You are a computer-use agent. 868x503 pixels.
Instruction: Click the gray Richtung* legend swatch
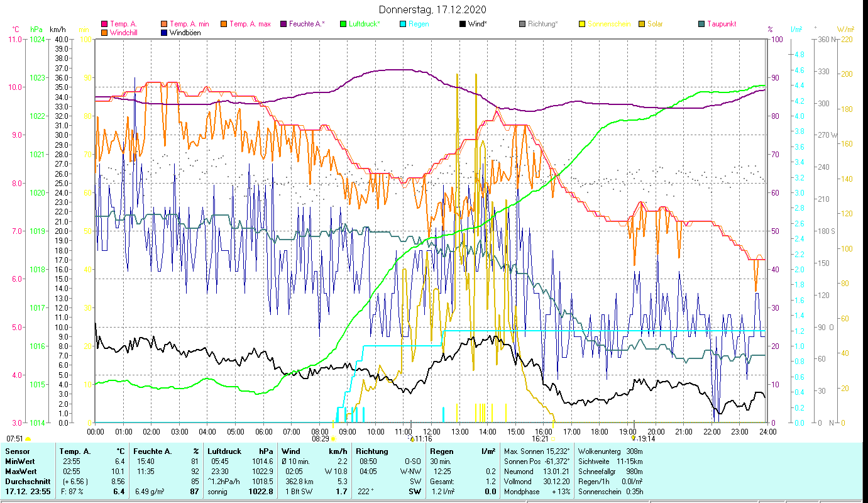point(522,25)
